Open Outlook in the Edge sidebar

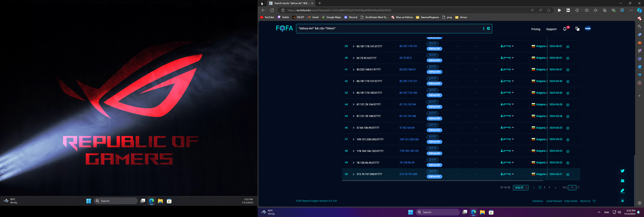(640, 67)
